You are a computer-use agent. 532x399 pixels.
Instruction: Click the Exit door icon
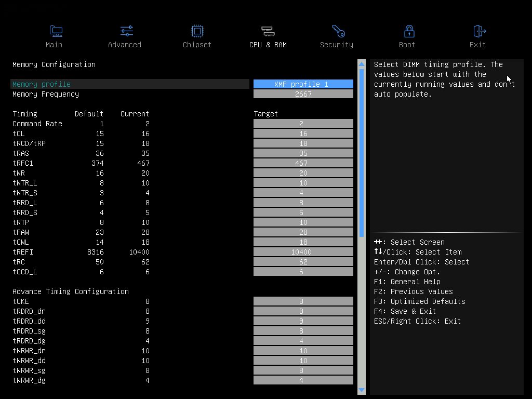(480, 31)
